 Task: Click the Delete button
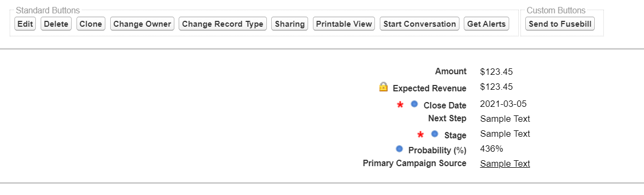56,24
